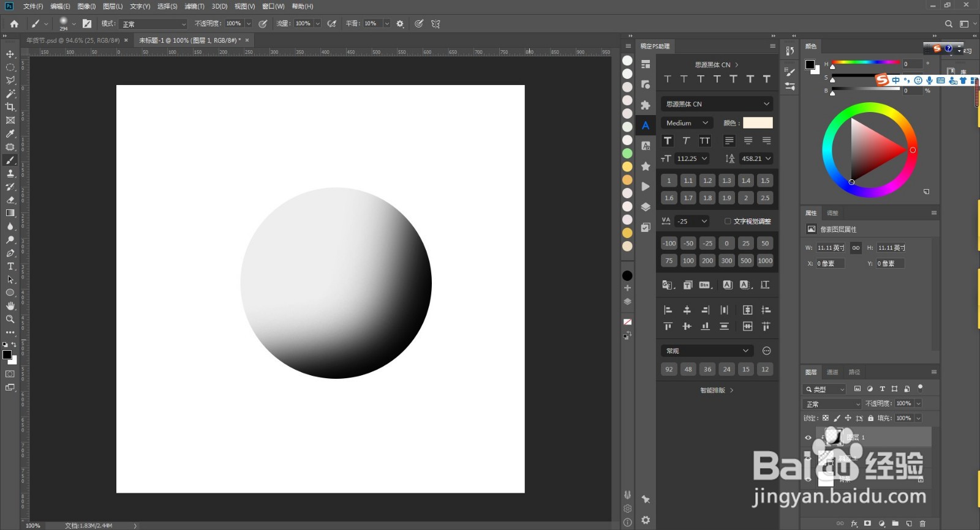
Task: Open the brush 模式 dropdown
Action: click(x=153, y=24)
